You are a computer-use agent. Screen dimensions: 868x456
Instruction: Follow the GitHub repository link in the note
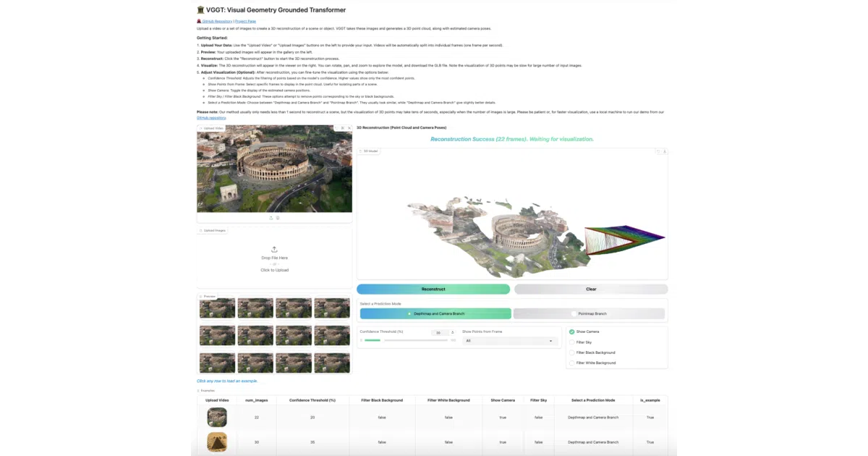212,117
